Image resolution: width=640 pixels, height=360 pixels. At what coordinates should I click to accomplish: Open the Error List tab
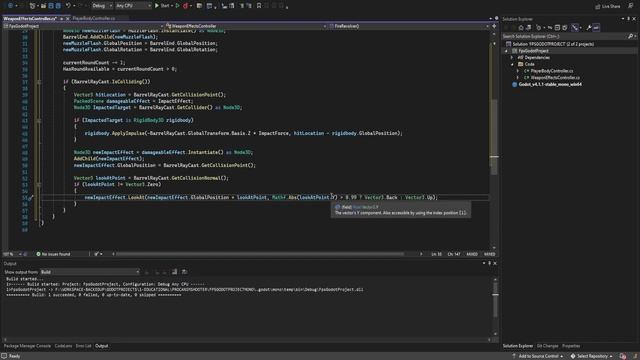click(83, 346)
